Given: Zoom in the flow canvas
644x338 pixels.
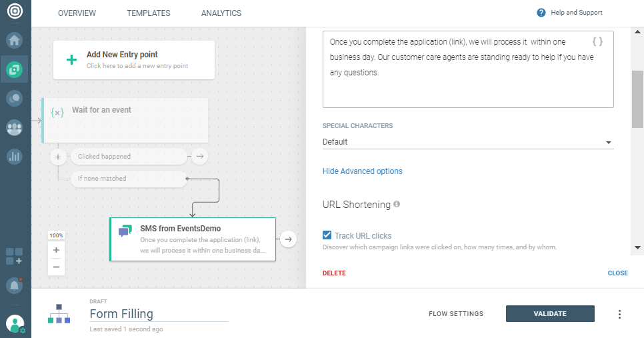Looking at the screenshot, I should 56,251.
